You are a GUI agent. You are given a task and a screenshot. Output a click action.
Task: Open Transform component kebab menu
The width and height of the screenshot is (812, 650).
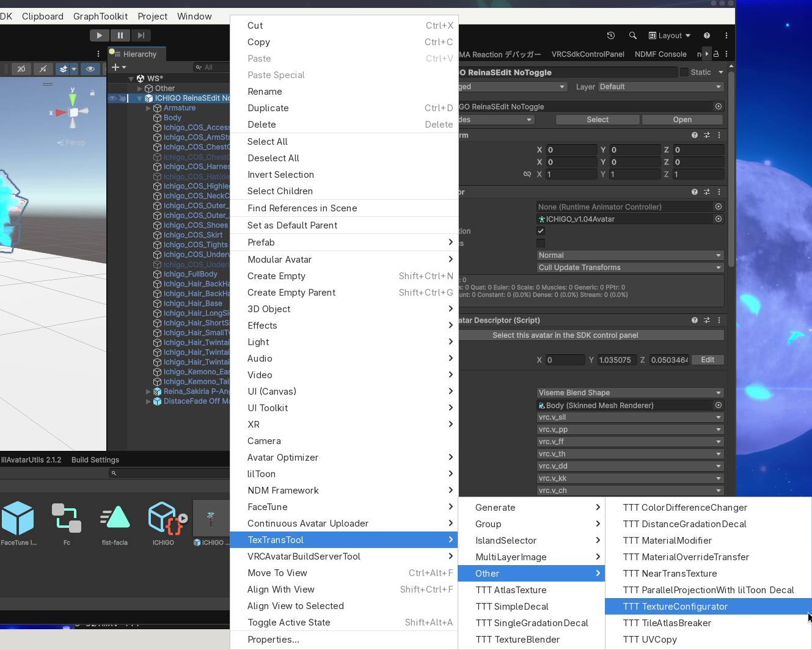[719, 135]
